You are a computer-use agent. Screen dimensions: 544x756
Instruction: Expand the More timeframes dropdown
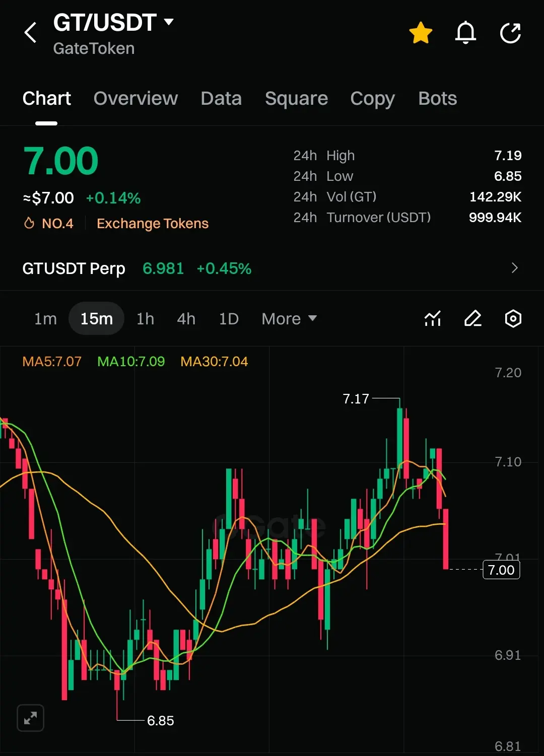(x=289, y=319)
